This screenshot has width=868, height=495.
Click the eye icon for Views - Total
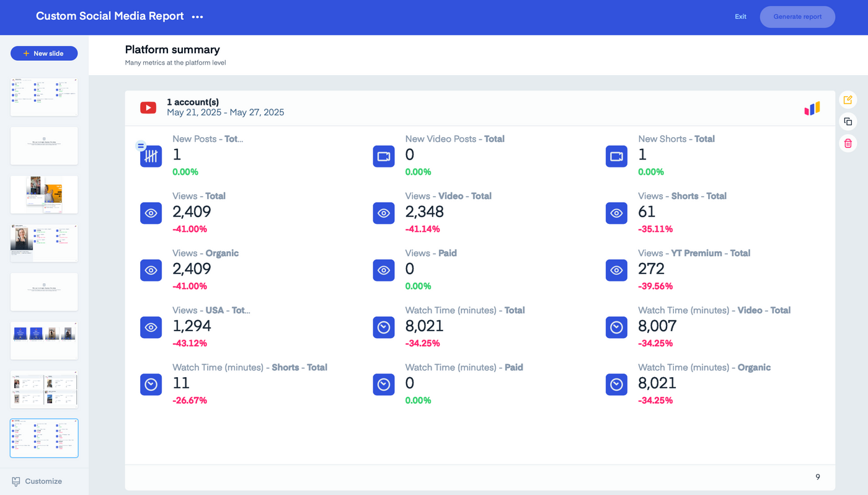coord(151,213)
